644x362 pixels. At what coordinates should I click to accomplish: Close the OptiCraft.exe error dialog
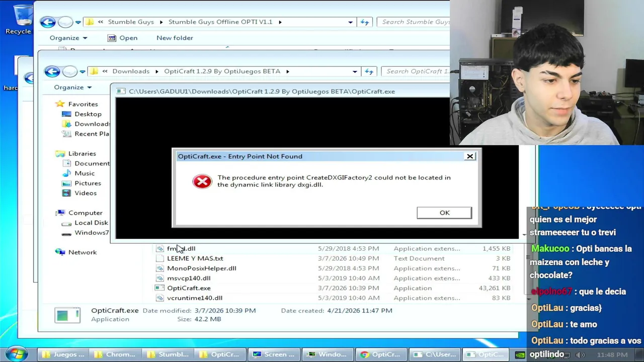tap(470, 156)
